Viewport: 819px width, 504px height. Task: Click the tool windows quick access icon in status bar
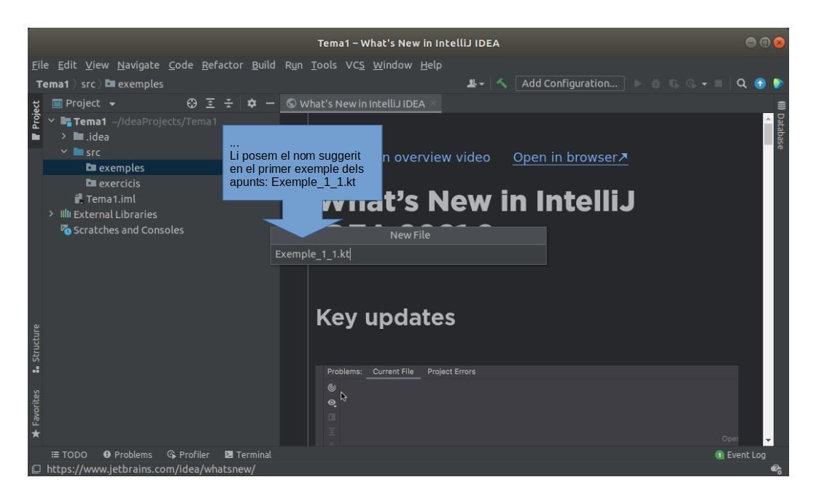(x=36, y=469)
